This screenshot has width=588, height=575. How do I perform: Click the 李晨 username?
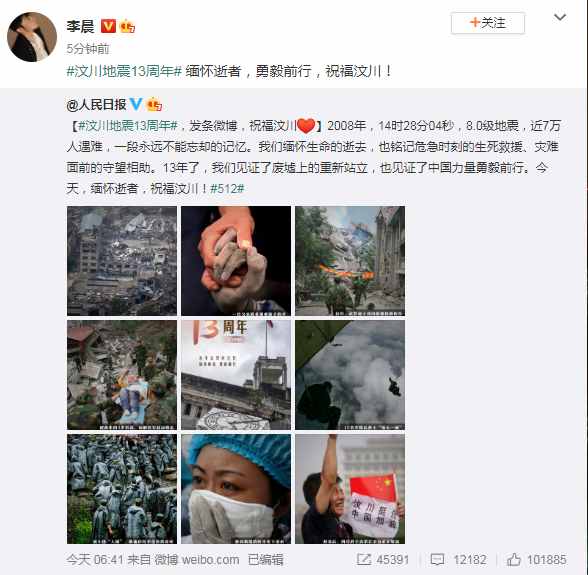click(x=80, y=26)
